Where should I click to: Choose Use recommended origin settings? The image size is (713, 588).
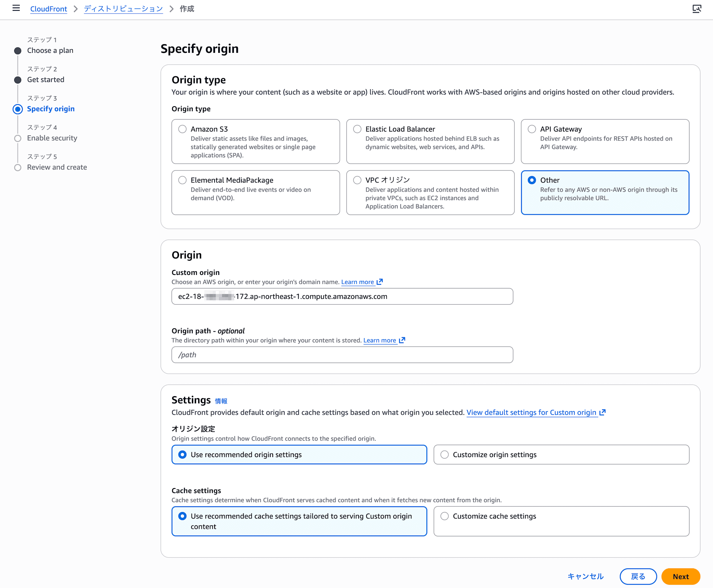(299, 455)
